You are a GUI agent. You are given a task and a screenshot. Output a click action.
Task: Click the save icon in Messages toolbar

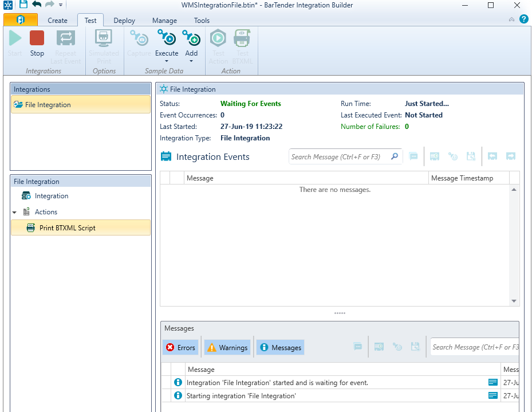click(415, 347)
